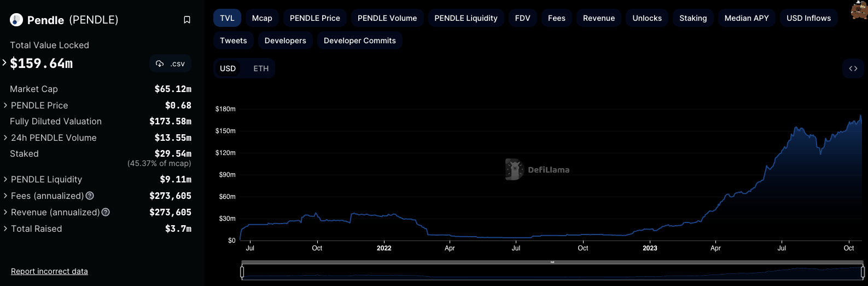Expand the Fees (annualized) row
The height and width of the screenshot is (286, 868).
coord(5,196)
